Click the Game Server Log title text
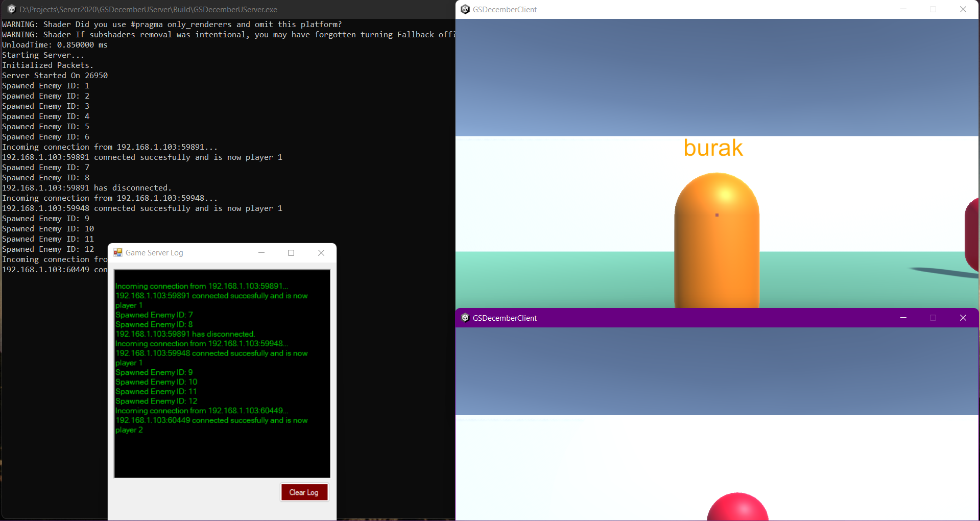The height and width of the screenshot is (521, 980). (154, 253)
